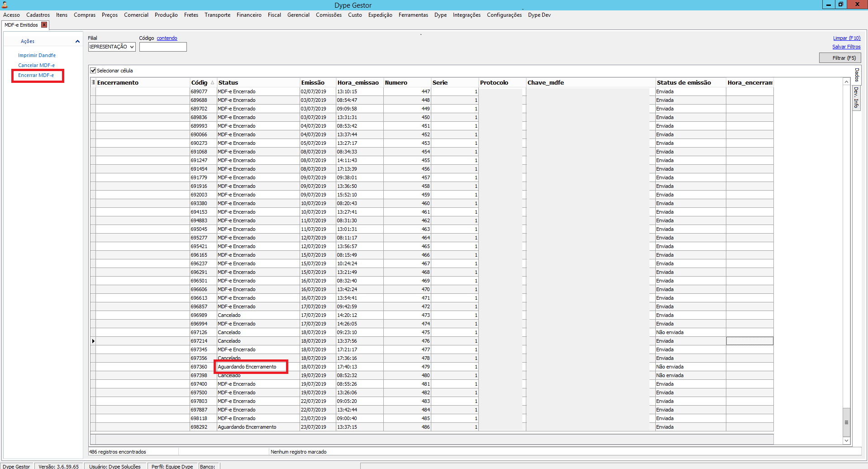Image resolution: width=868 pixels, height=469 pixels.
Task: Open the Acesso menu
Action: pyautogui.click(x=11, y=15)
